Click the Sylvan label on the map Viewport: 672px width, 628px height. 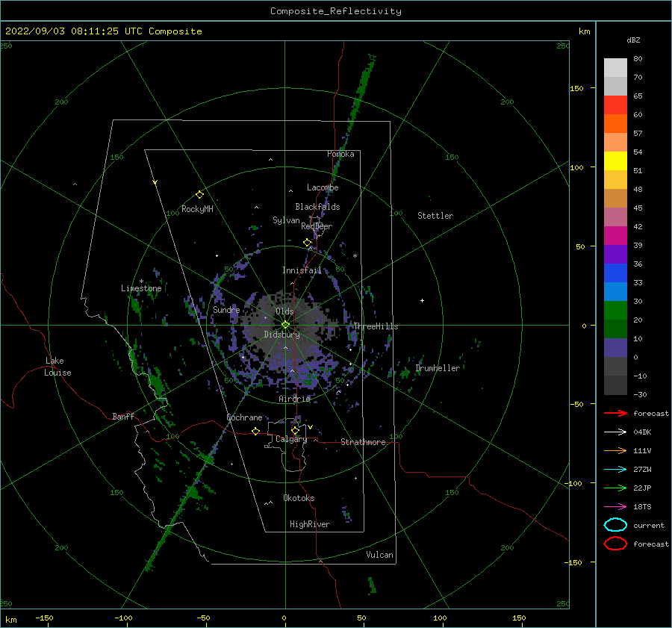pos(286,220)
